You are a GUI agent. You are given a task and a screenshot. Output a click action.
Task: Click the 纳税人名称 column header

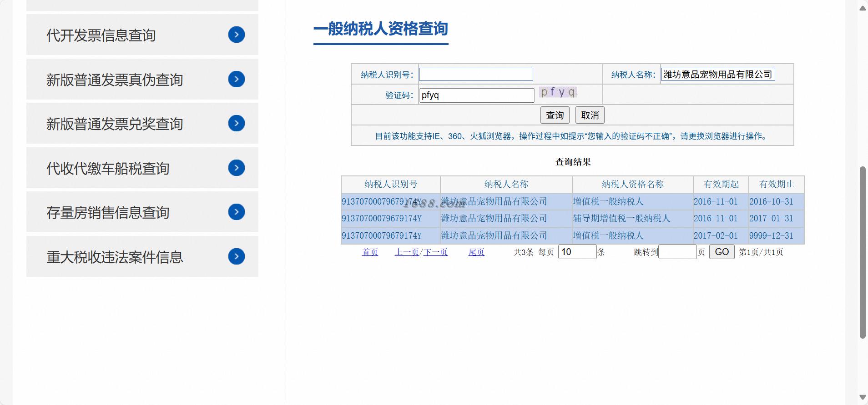[x=506, y=184]
